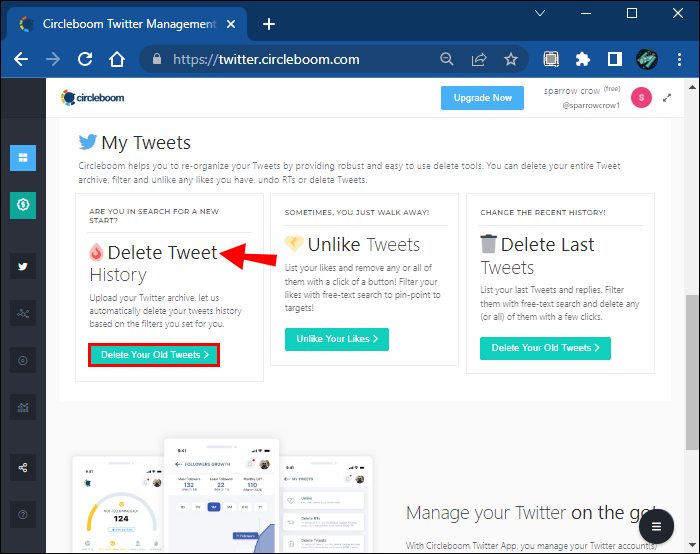This screenshot has height=554, width=700.
Task: Toggle the browser side panel icon
Action: point(615,59)
